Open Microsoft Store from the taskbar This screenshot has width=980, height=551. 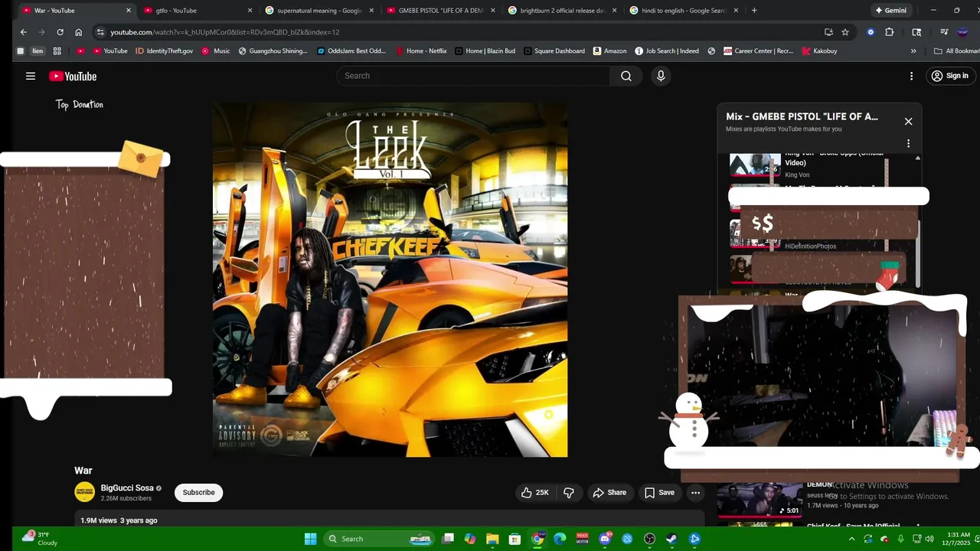click(515, 539)
